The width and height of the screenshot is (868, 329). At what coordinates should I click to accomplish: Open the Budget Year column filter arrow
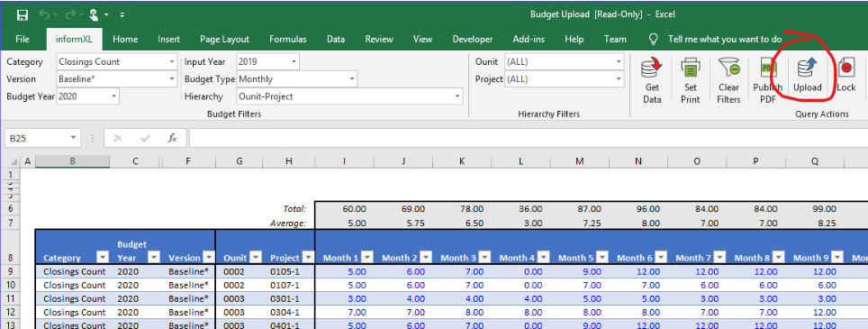pos(154,258)
